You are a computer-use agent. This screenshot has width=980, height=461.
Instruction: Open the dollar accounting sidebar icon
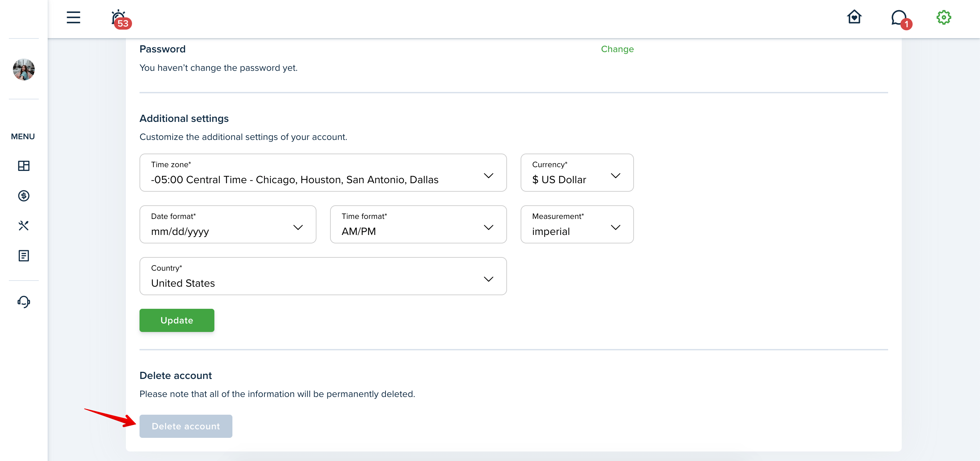click(23, 196)
